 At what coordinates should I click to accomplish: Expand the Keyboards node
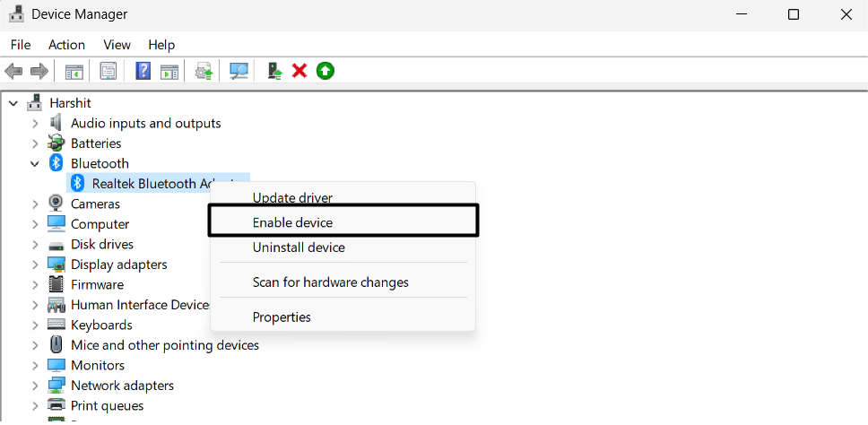(x=35, y=325)
